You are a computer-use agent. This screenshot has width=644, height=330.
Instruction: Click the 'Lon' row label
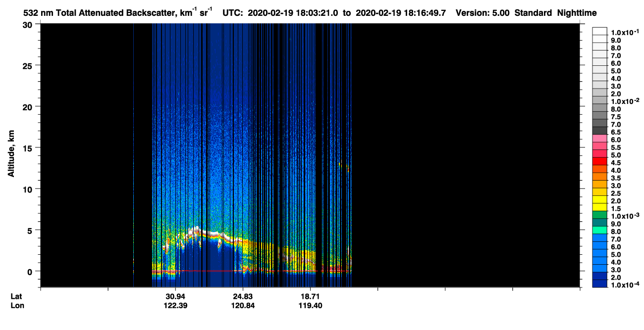17,305
